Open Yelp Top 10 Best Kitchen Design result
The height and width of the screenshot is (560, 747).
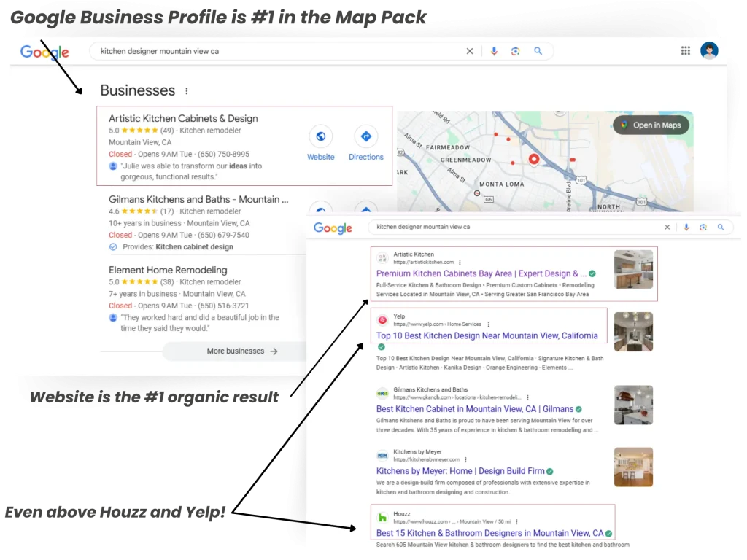[x=487, y=335]
